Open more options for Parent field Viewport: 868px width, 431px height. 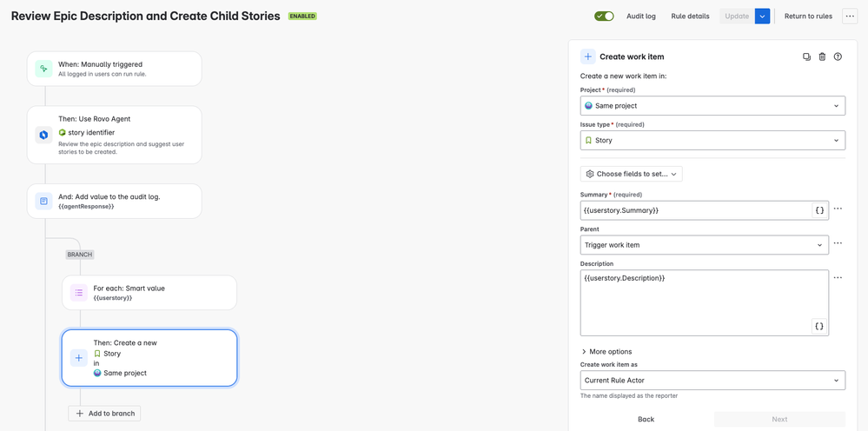pyautogui.click(x=838, y=243)
